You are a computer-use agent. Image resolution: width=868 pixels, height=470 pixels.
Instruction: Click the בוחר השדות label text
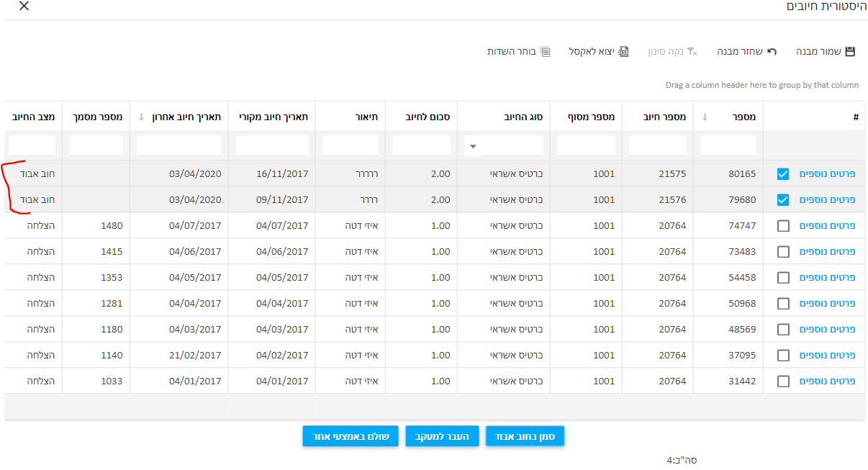(x=512, y=52)
